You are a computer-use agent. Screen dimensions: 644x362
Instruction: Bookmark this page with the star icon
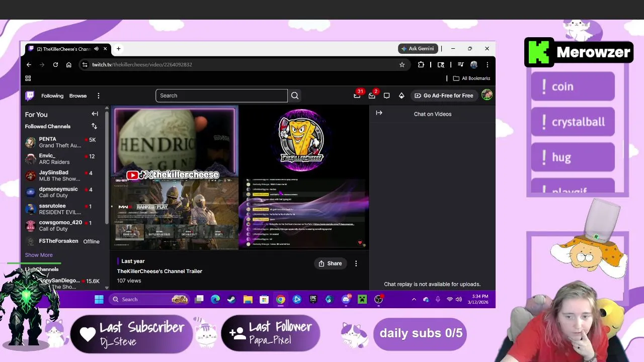point(402,64)
